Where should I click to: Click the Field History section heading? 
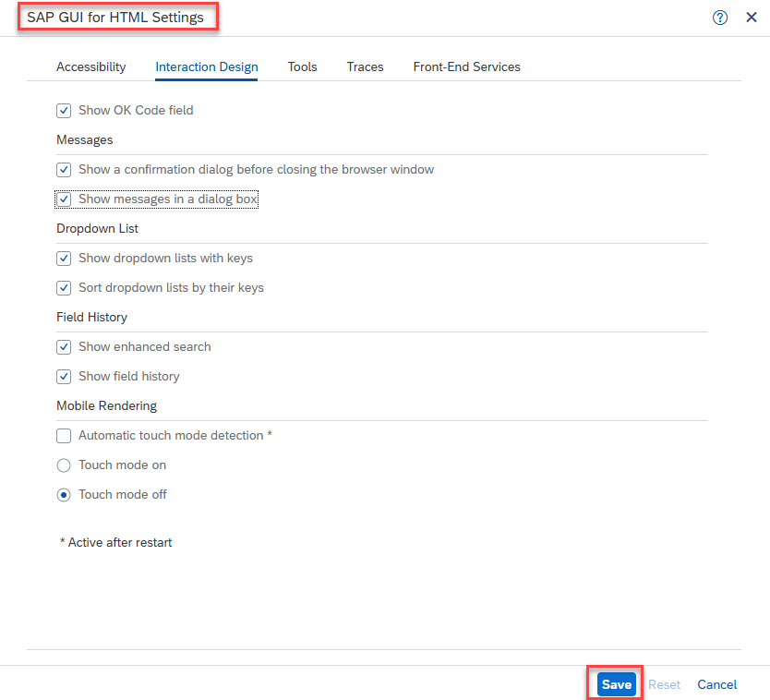[x=91, y=318]
